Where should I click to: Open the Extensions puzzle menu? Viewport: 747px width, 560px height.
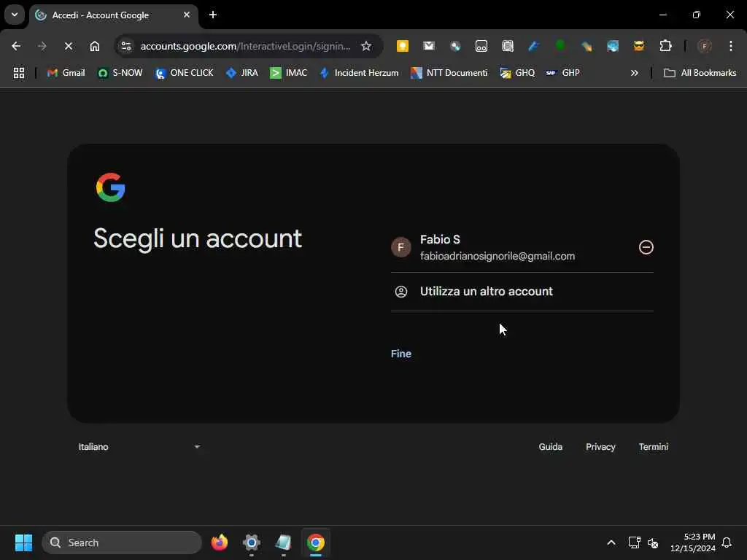click(x=665, y=46)
